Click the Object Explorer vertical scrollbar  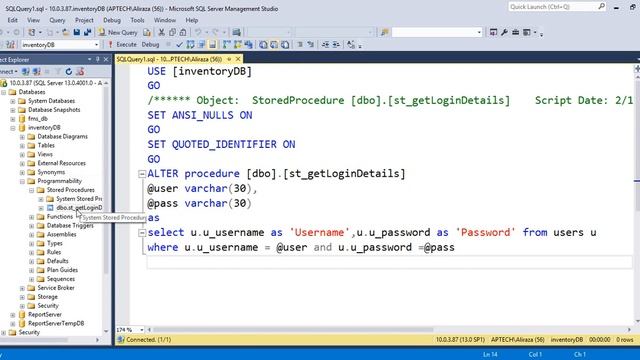click(x=106, y=180)
